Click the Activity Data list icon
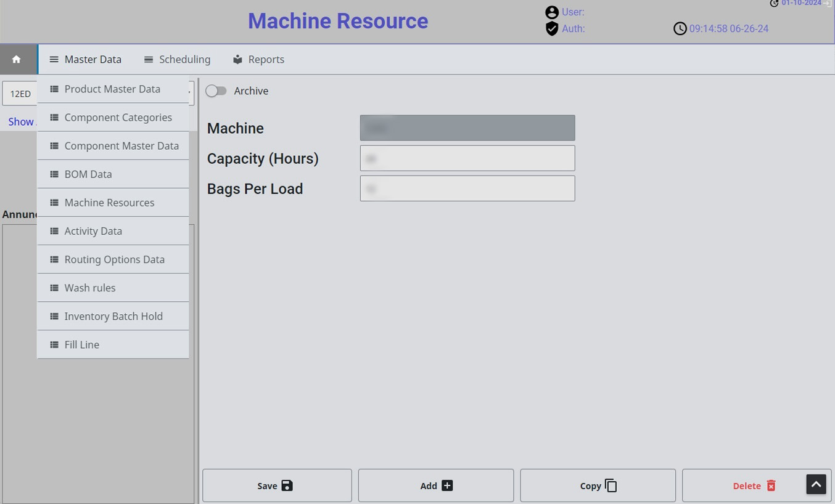 tap(54, 230)
